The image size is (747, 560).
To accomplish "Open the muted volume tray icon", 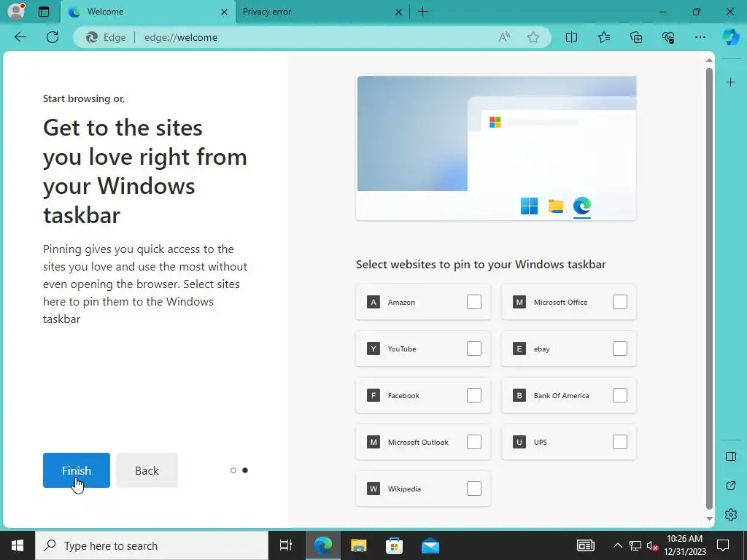I will click(651, 545).
